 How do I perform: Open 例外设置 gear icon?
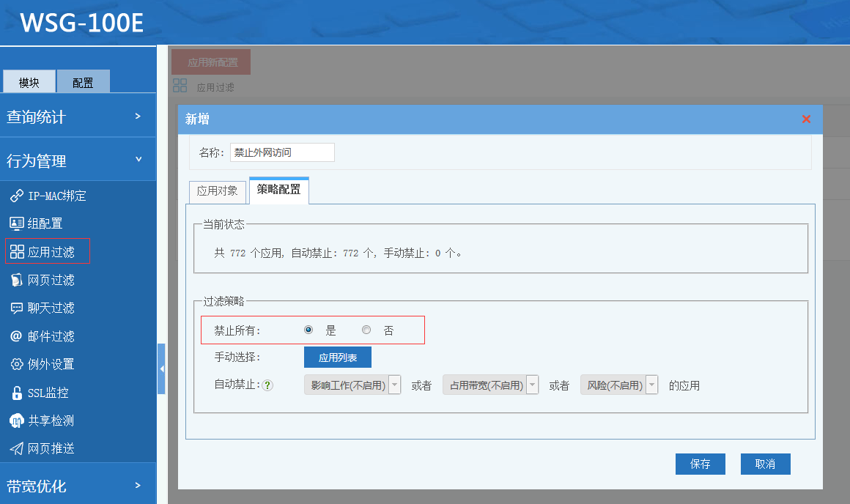[x=16, y=364]
